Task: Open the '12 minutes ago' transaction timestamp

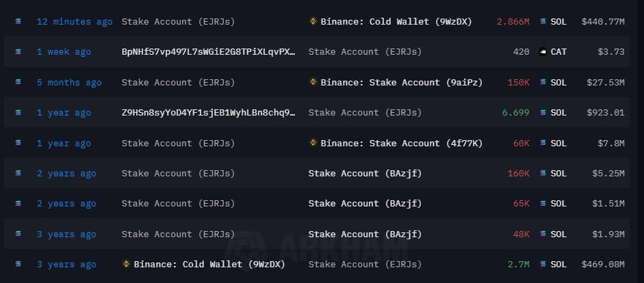Action: point(75,22)
